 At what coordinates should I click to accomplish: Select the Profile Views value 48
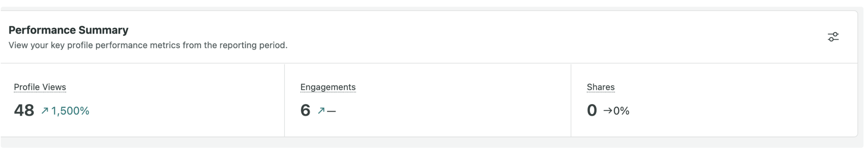(x=24, y=111)
